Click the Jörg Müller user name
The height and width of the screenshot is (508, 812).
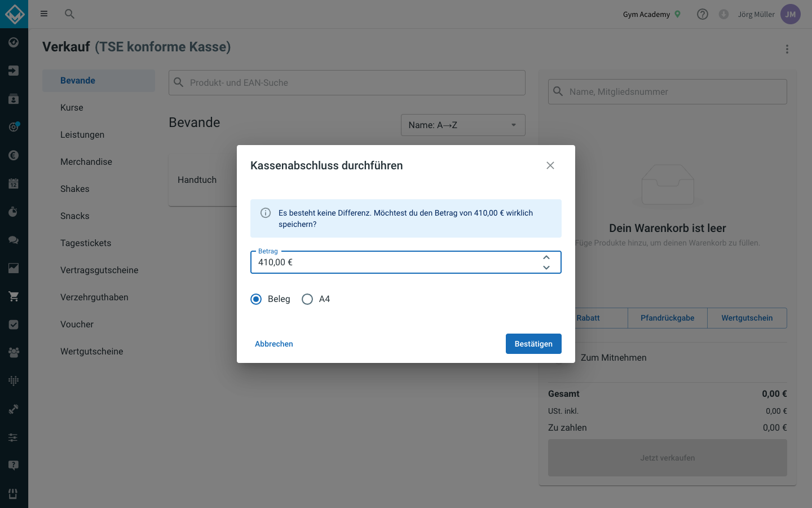point(756,14)
